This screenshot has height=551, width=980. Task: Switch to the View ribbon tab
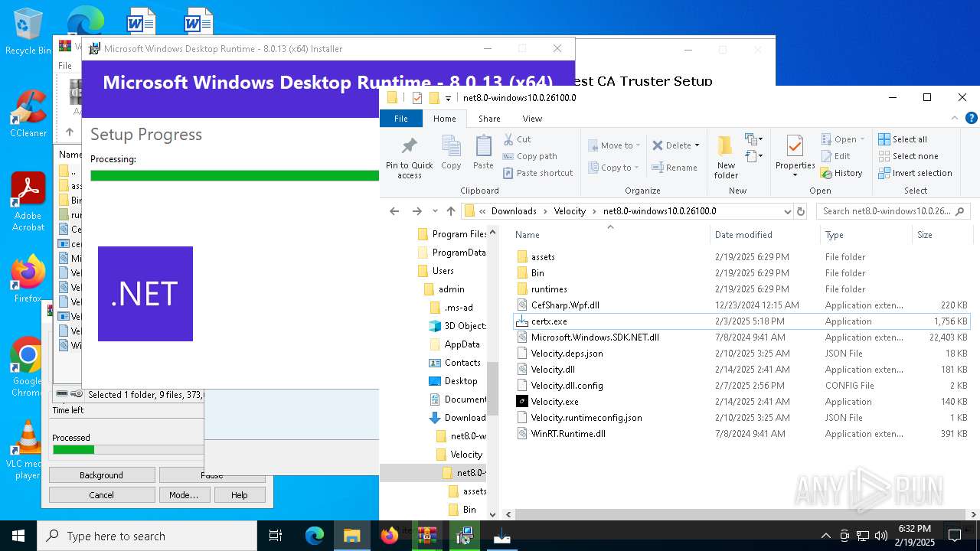532,119
